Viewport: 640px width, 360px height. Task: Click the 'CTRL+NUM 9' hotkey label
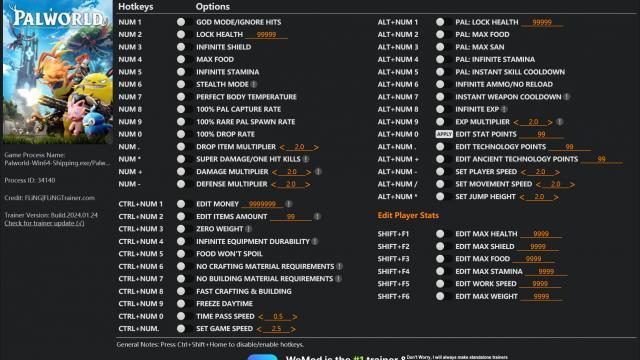pyautogui.click(x=141, y=304)
